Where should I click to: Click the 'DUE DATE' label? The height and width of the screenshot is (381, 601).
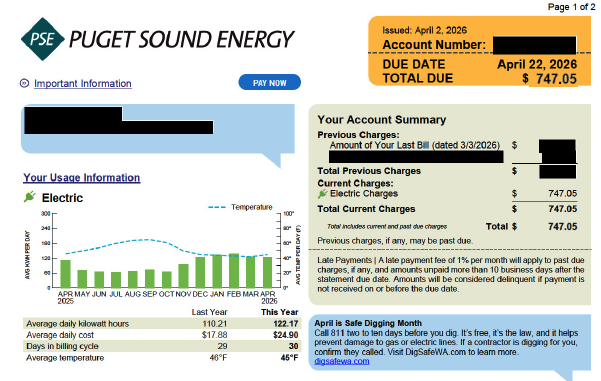point(414,64)
